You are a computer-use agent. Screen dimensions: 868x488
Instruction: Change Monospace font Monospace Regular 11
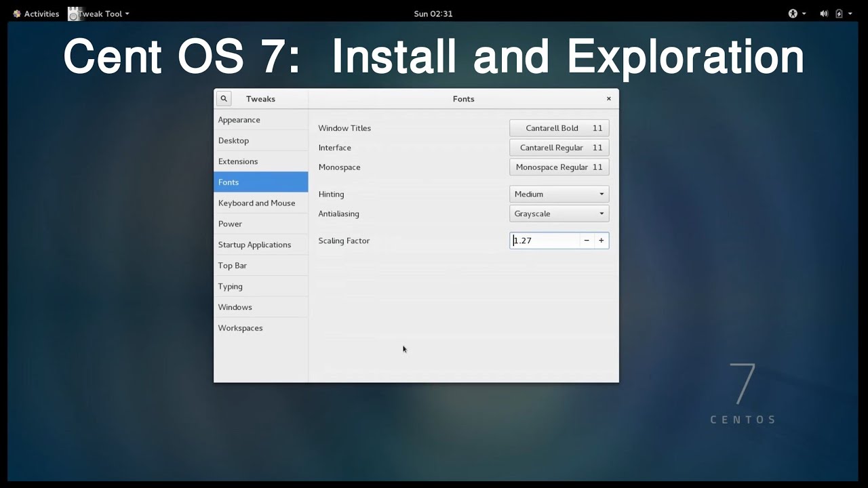coord(559,167)
